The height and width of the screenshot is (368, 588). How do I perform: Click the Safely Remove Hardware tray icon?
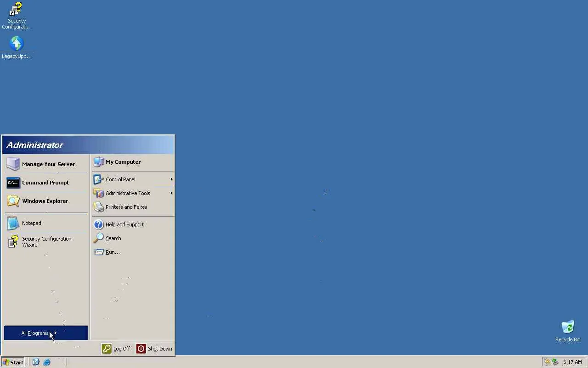click(x=555, y=362)
